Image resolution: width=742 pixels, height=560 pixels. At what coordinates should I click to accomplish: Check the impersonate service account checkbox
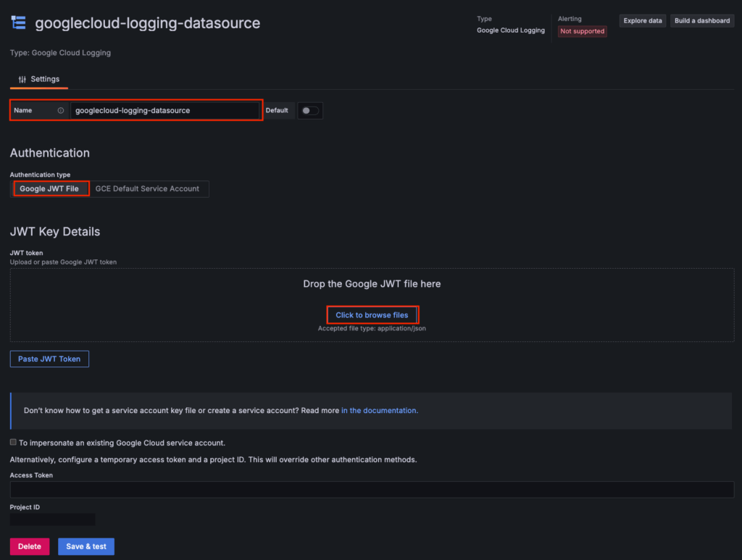[x=13, y=442]
